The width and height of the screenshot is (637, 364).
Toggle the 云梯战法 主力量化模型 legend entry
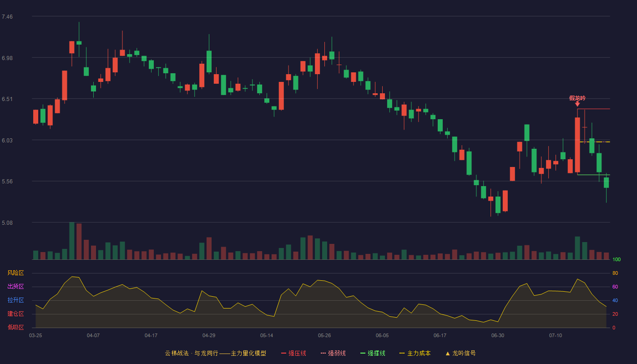[215, 353]
